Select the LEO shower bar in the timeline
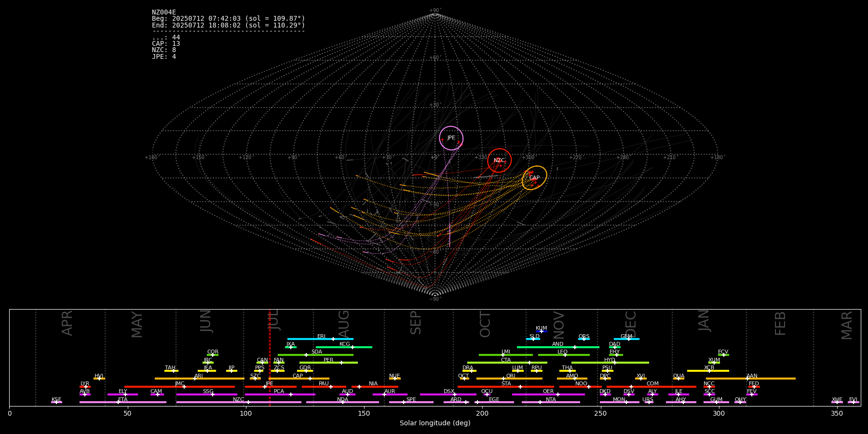Screen dimensions: 868x434 [564, 355]
